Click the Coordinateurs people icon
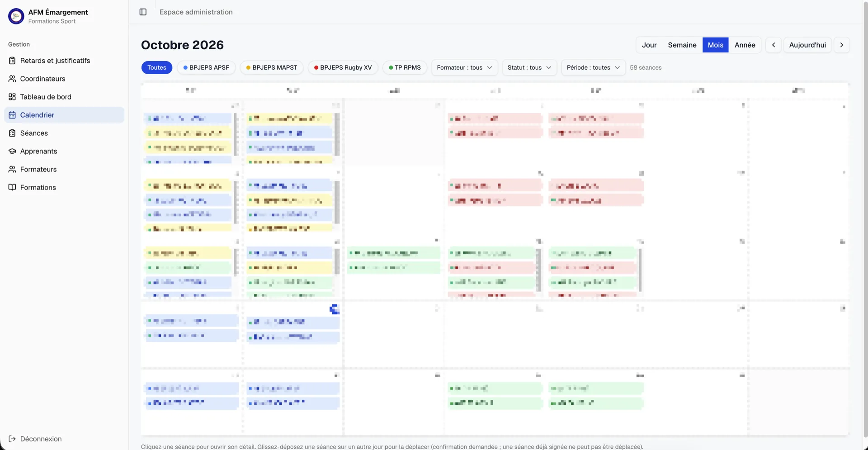868x450 pixels. (12, 79)
